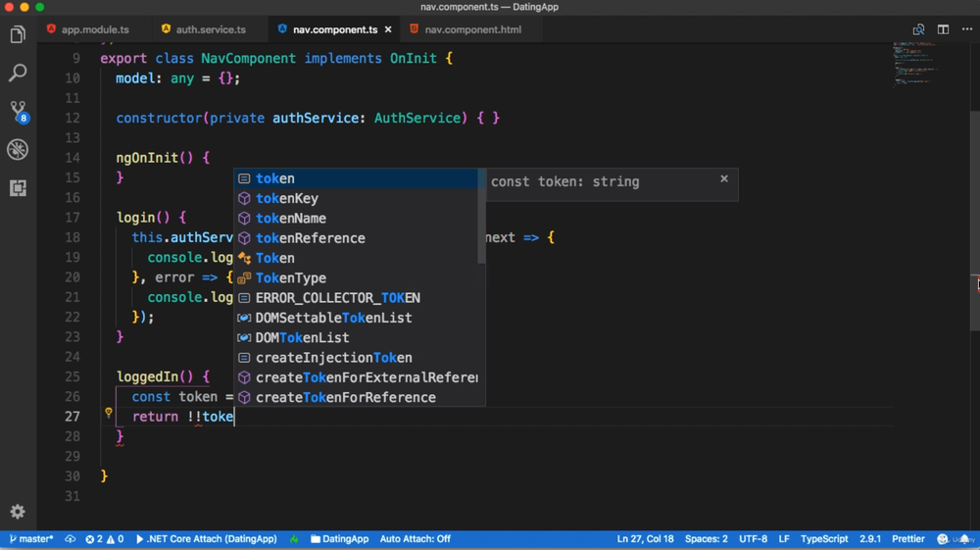Open the Extensions icon
This screenshot has height=550, width=980.
tap(18, 187)
